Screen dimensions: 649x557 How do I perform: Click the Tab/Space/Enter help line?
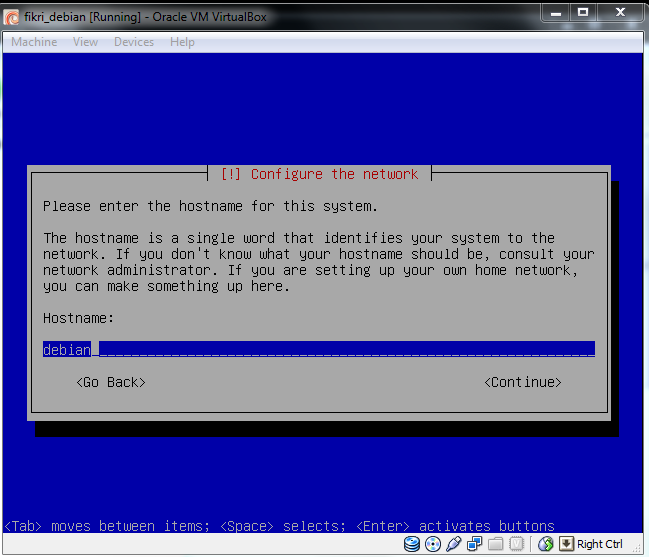[x=279, y=526]
